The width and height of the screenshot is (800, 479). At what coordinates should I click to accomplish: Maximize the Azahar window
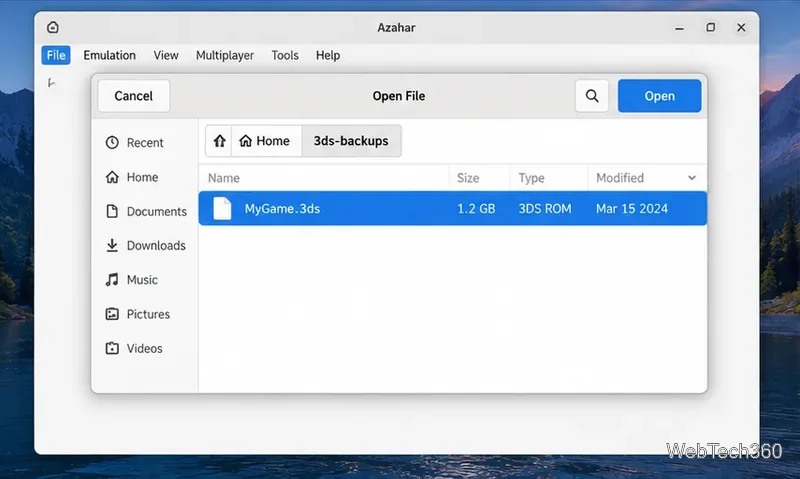coord(710,27)
